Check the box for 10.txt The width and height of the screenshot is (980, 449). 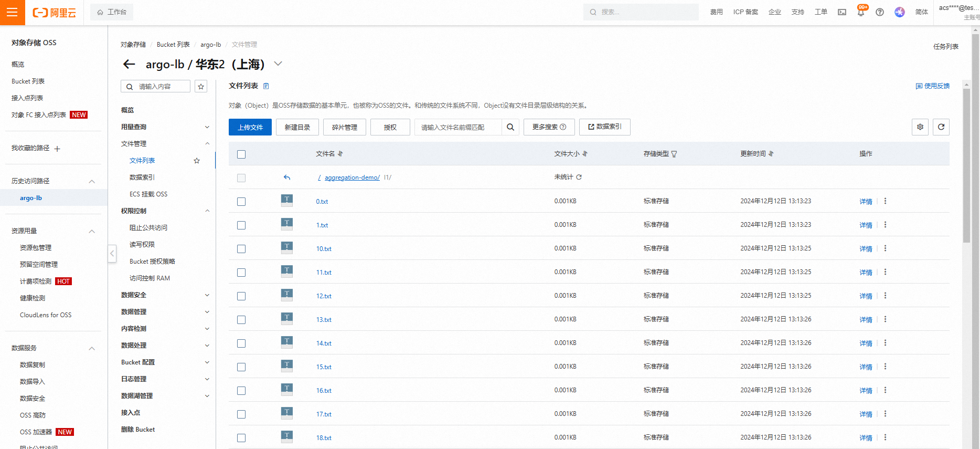coord(241,249)
